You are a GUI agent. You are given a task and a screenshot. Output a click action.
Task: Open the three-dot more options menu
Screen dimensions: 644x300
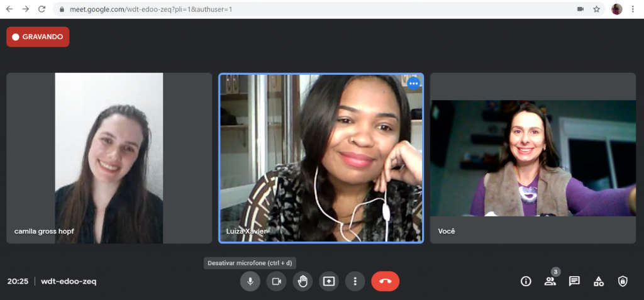click(x=355, y=281)
